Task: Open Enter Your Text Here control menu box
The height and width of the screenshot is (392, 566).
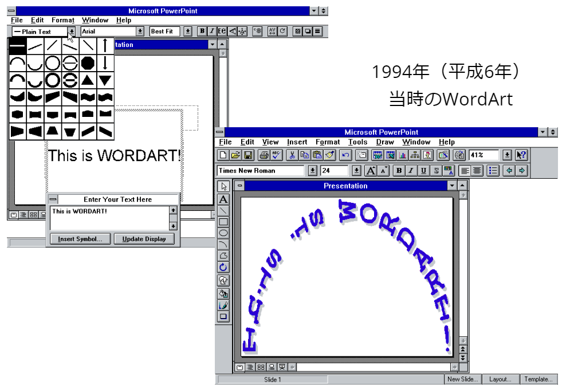Action: pyautogui.click(x=53, y=199)
